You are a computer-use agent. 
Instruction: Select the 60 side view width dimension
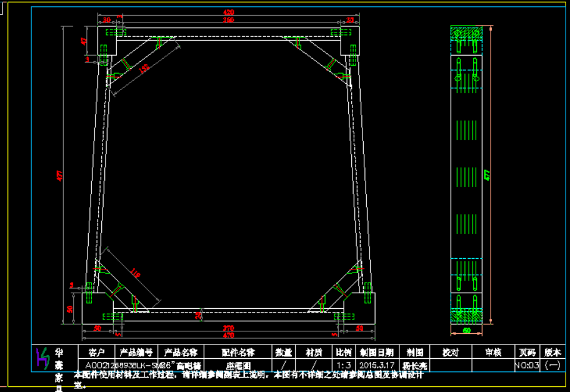point(466,329)
